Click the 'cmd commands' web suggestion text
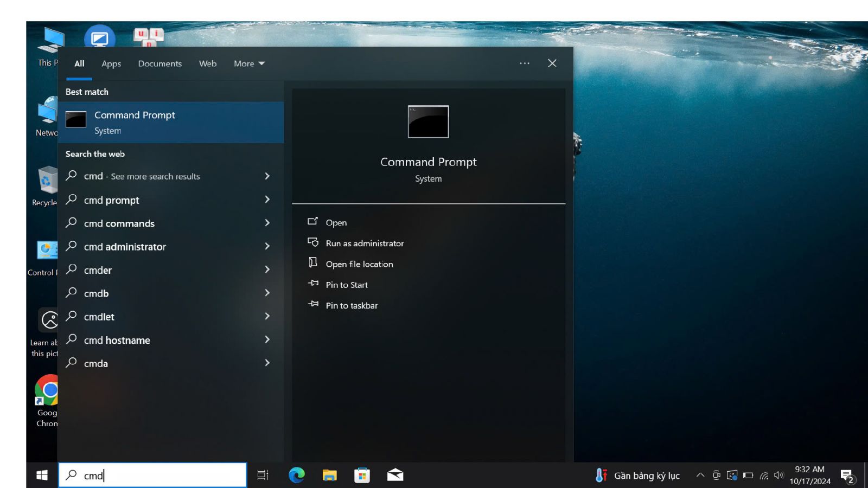 point(119,223)
